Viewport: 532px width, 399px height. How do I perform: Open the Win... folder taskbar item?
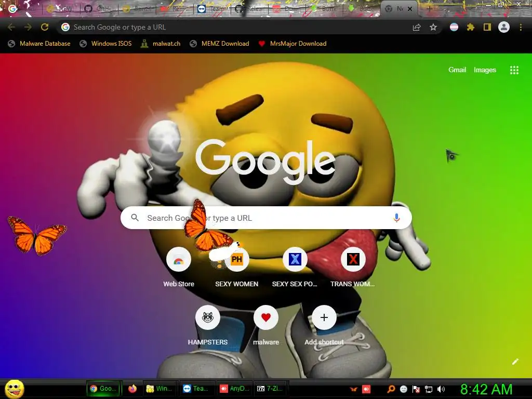[159, 389]
